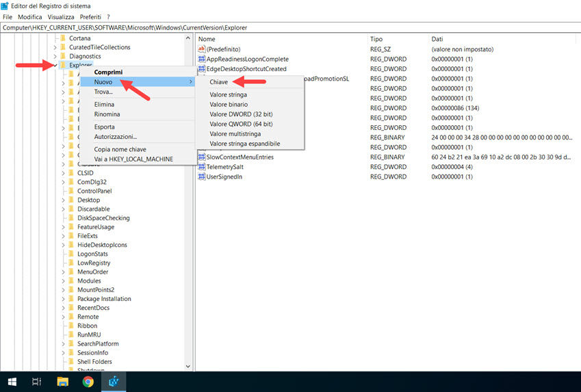
Task: Open the Windows Start menu
Action: [x=12, y=382]
